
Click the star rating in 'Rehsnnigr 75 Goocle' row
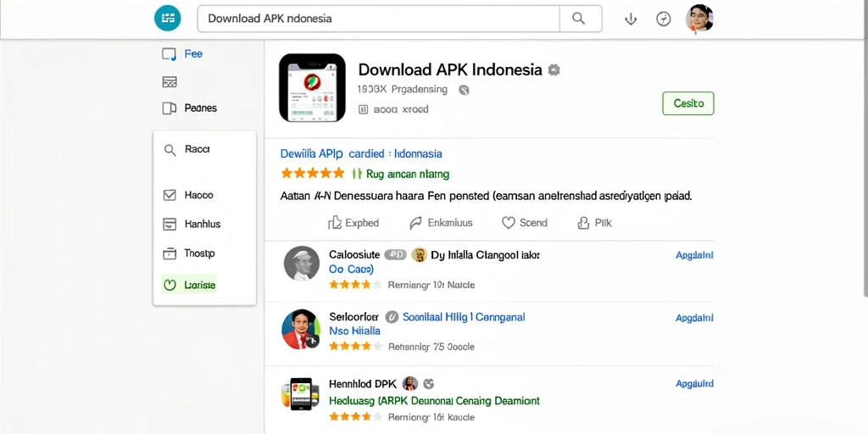355,347
